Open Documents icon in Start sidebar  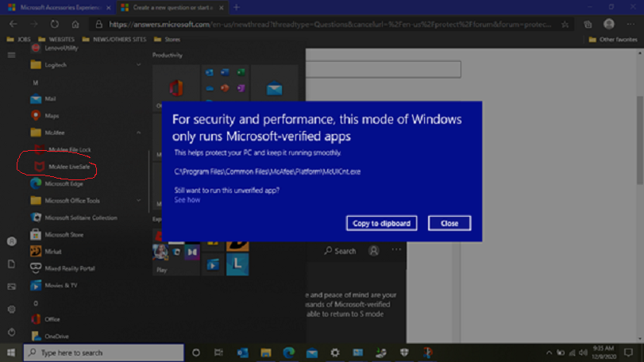(11, 264)
